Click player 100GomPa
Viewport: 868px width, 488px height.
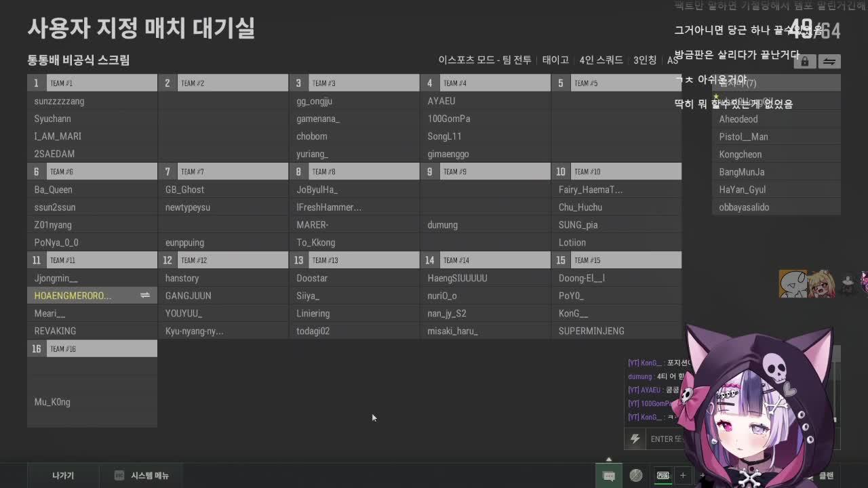tap(449, 119)
